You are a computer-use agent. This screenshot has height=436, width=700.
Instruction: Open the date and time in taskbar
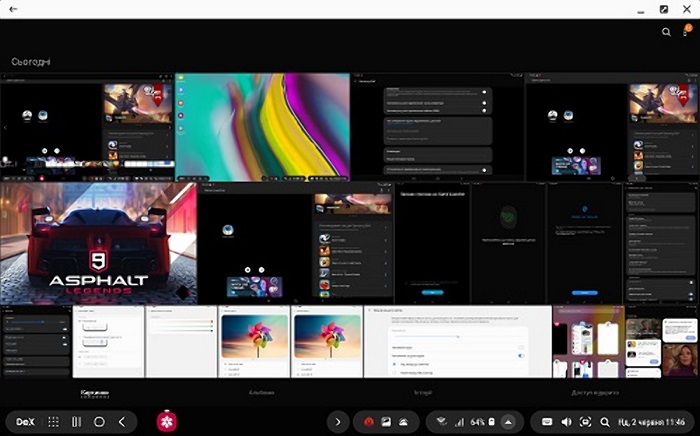[651, 422]
